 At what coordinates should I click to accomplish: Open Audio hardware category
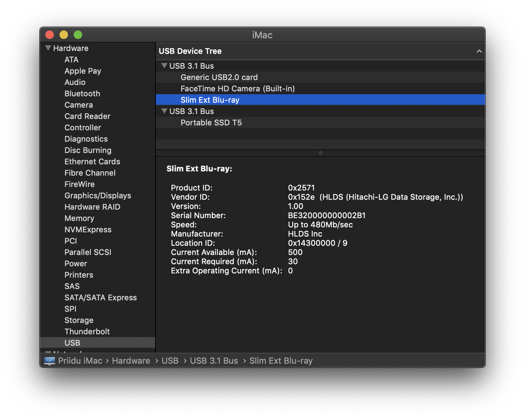pyautogui.click(x=75, y=82)
